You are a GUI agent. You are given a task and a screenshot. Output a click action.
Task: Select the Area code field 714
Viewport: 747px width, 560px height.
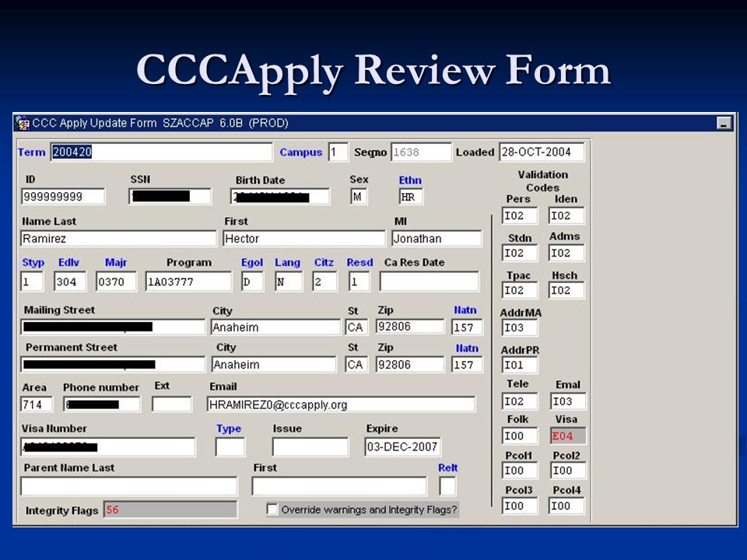(x=37, y=404)
